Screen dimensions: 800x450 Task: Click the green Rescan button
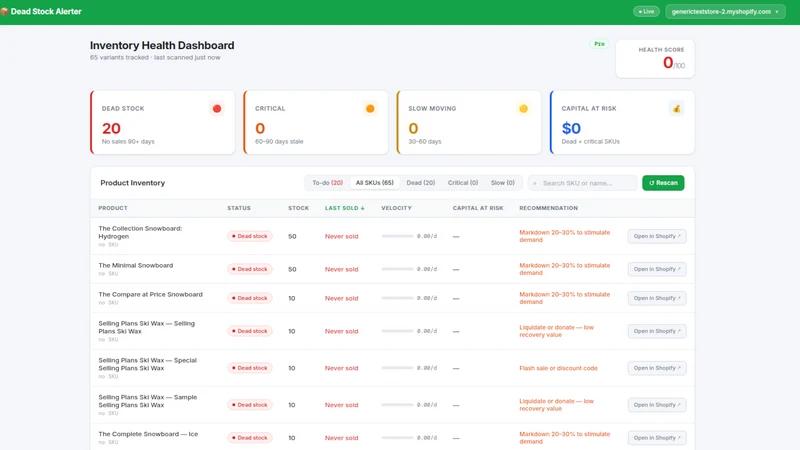pyautogui.click(x=663, y=183)
